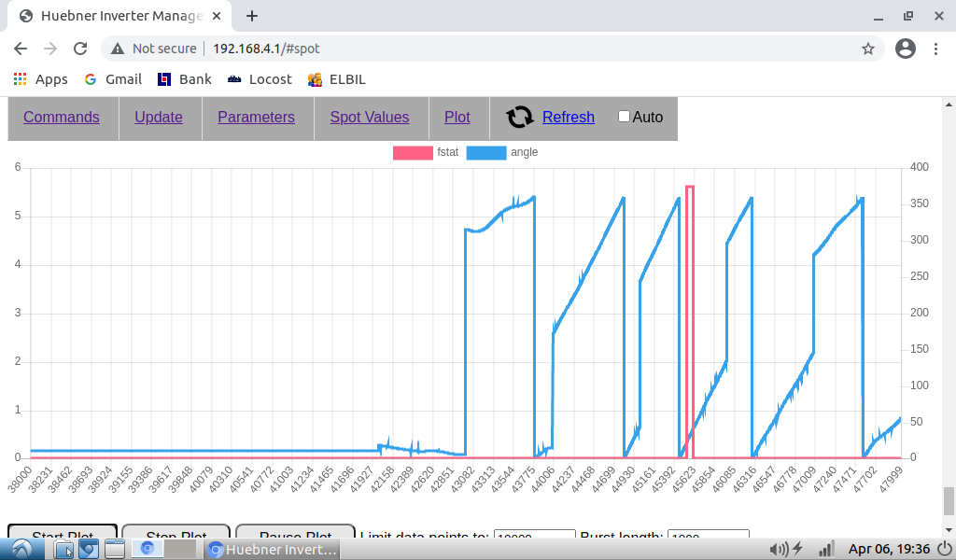This screenshot has height=560, width=956.
Task: Open Gmail bookmark in bookmarks bar
Action: click(113, 79)
